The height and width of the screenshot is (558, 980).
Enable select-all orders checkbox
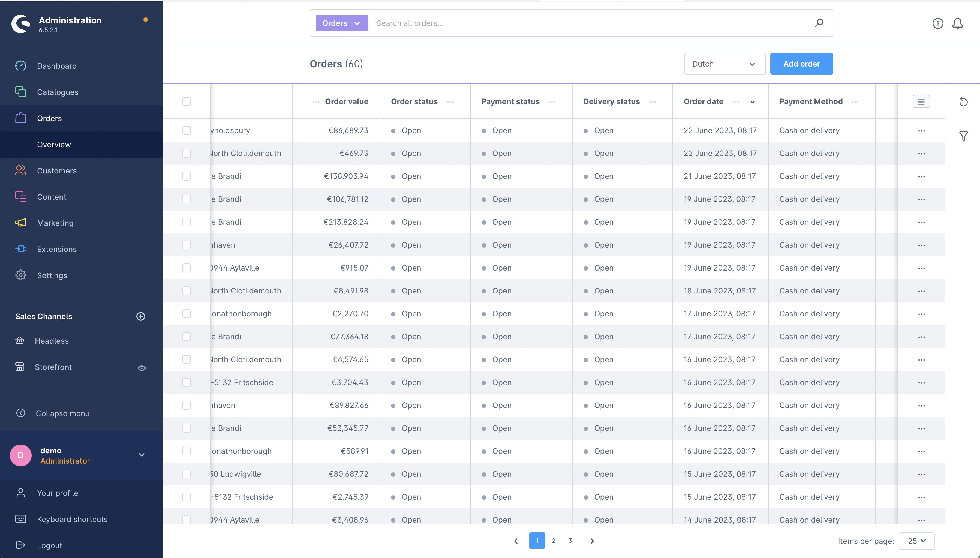pos(187,102)
